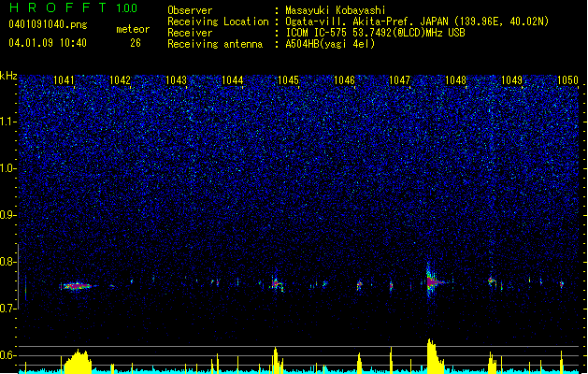Screen dimensions: 588x374
Task: Click the meteor count value 26
Action: click(x=136, y=43)
